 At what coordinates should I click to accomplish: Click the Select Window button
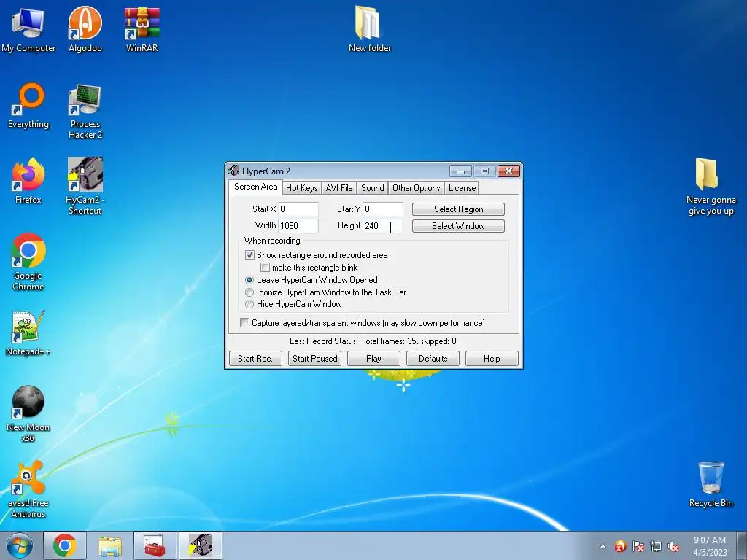(458, 226)
